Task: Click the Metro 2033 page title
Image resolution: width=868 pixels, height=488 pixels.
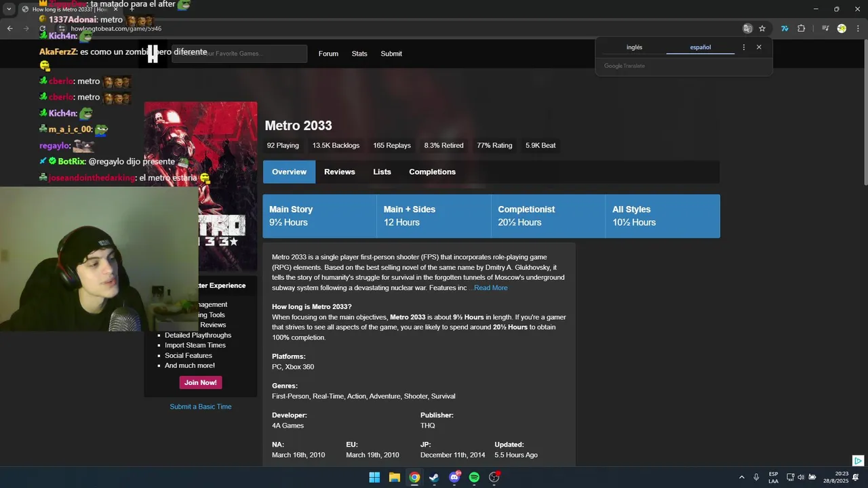Action: coord(298,125)
